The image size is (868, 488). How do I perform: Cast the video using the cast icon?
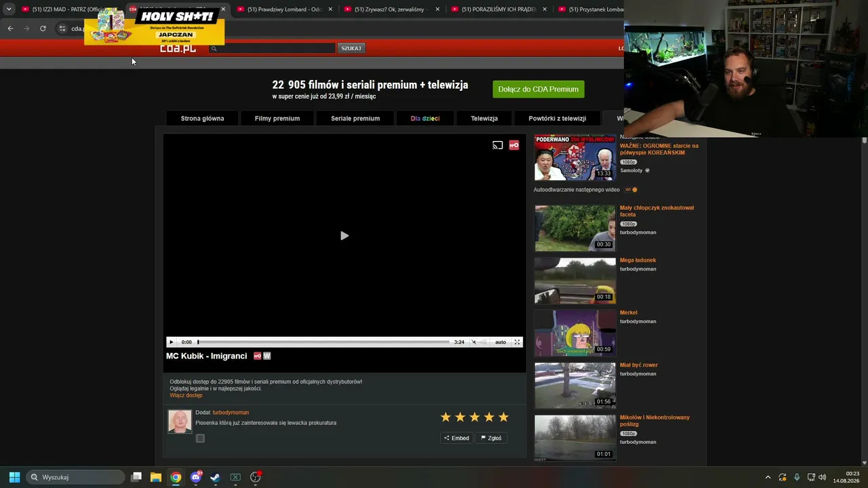pyautogui.click(x=498, y=145)
